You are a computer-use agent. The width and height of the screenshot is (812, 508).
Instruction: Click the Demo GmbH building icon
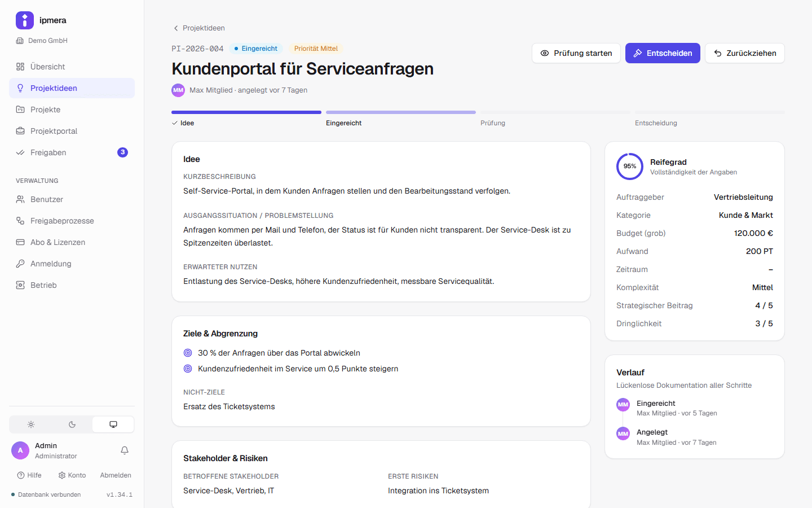pos(20,41)
